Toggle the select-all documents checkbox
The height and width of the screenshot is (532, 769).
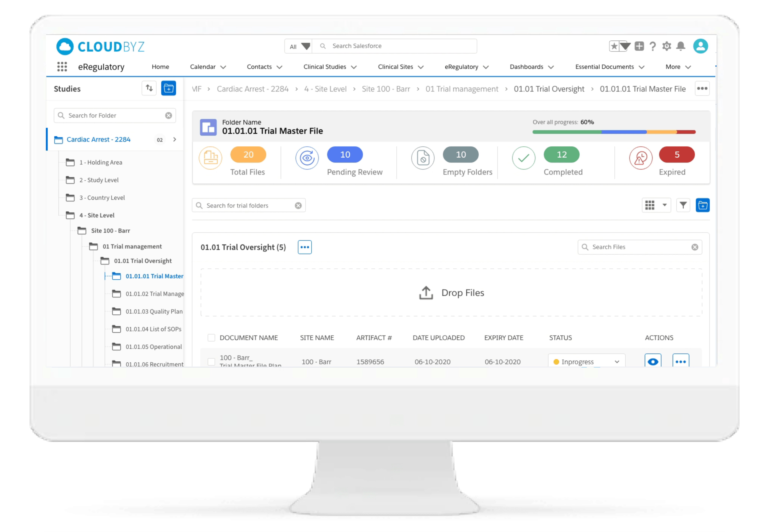[211, 338]
